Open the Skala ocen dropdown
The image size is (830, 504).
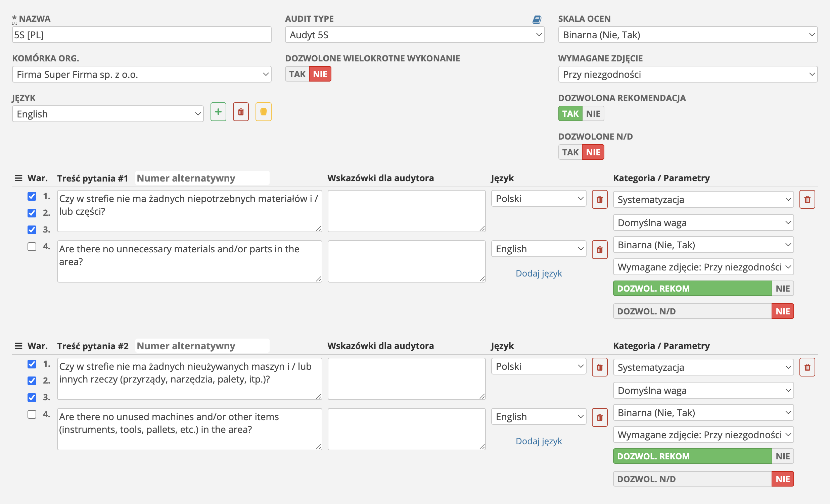point(688,35)
